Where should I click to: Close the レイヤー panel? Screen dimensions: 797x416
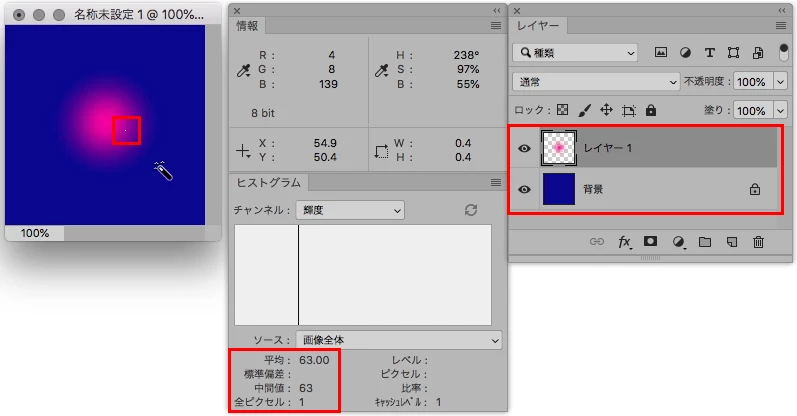[x=517, y=11]
